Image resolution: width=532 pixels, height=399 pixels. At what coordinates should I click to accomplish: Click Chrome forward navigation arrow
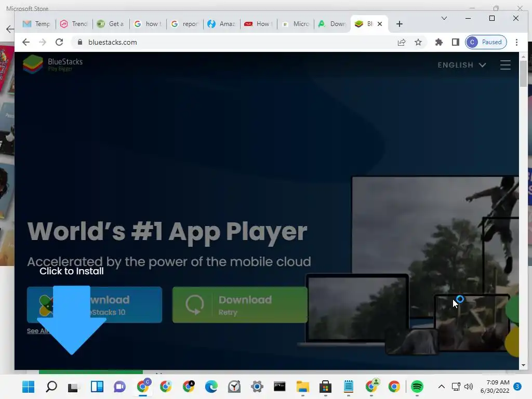[x=43, y=42]
